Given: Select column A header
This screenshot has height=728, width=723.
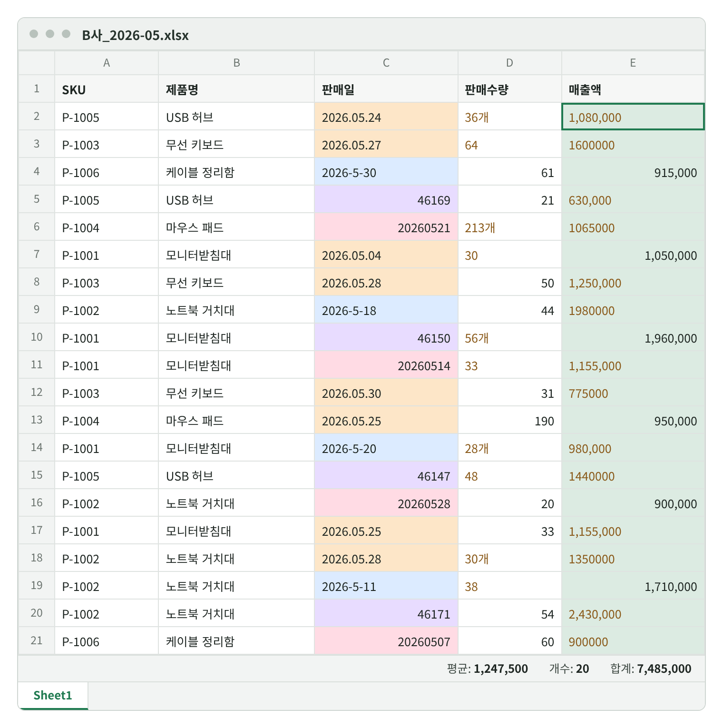Looking at the screenshot, I should (107, 63).
